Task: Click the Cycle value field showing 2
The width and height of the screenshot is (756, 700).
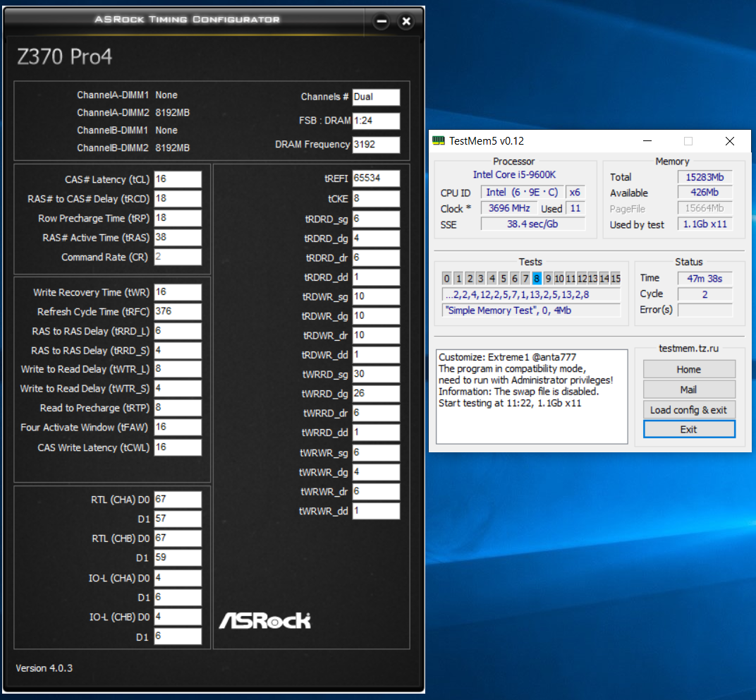Action: point(705,294)
